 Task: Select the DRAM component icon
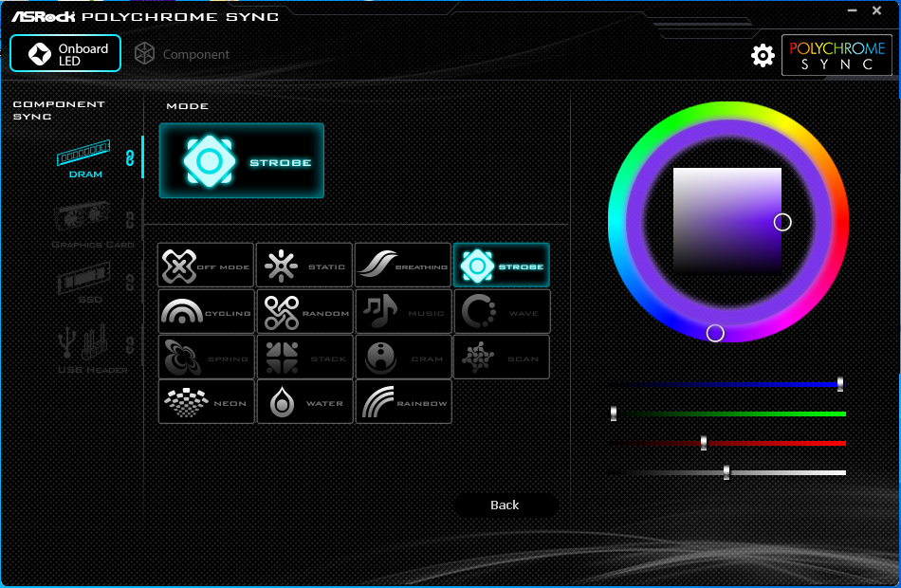83,158
